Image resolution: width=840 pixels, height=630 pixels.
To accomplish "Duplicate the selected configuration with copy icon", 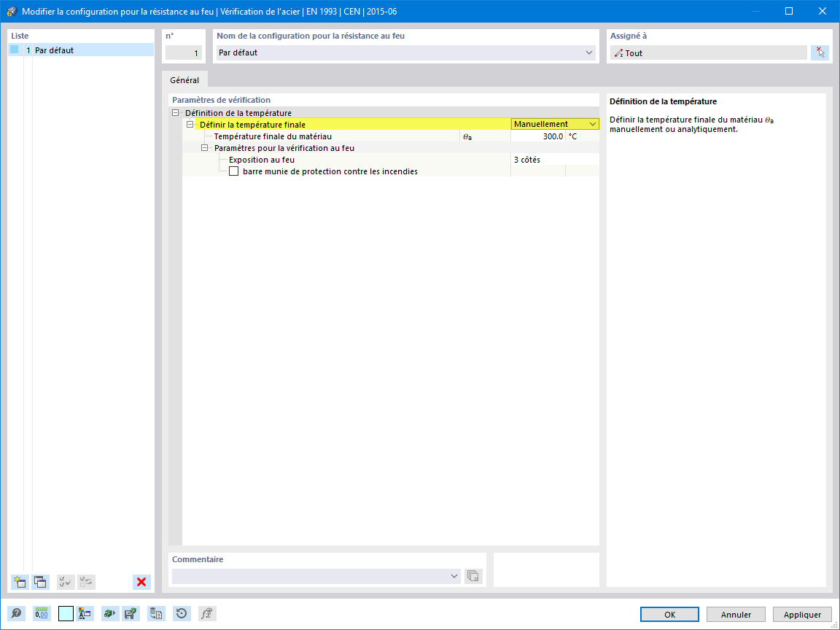I will pos(40,582).
